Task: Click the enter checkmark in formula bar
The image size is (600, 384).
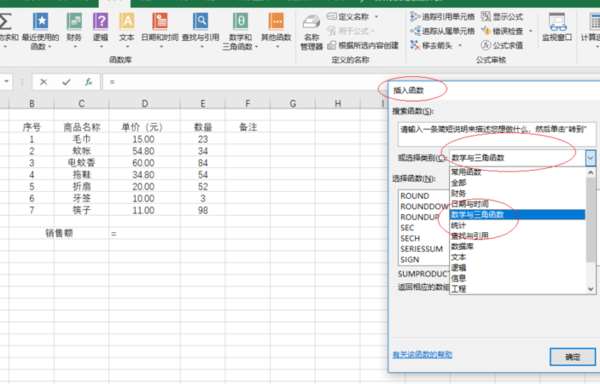Action: 66,82
